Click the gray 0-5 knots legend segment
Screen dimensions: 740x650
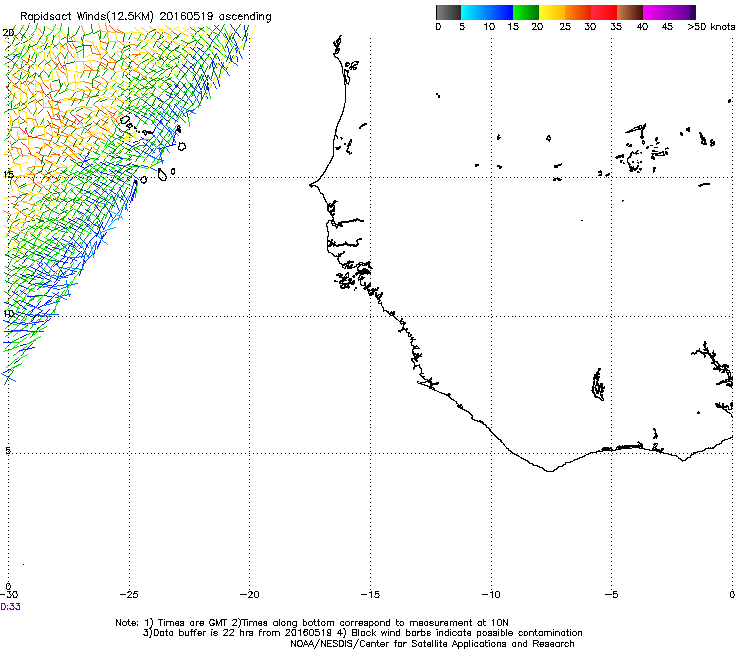pyautogui.click(x=448, y=12)
